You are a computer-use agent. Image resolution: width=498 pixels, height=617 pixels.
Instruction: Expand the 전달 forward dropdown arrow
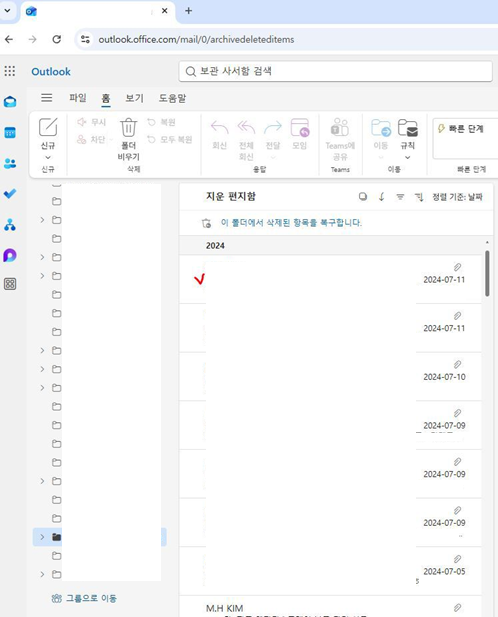[x=273, y=157]
